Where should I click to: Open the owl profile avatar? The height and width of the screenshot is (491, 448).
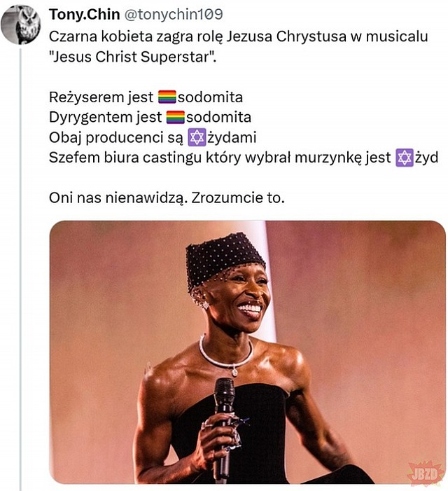point(20,25)
